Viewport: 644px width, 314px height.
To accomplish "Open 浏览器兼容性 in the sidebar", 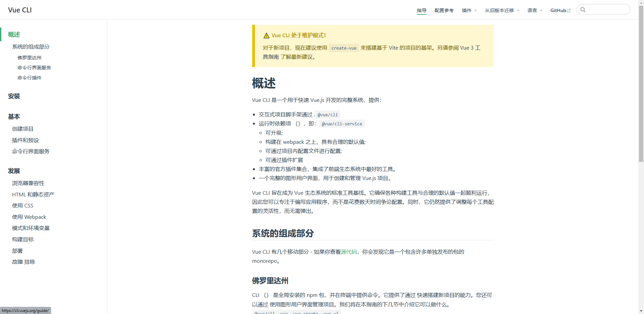I will (x=28, y=183).
